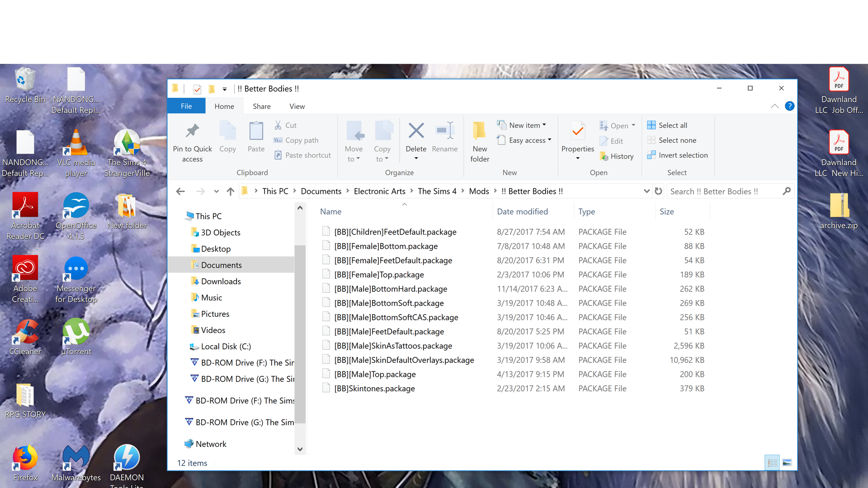Click the Delete X icon
Screen dimensions: 868x488
pos(416,131)
